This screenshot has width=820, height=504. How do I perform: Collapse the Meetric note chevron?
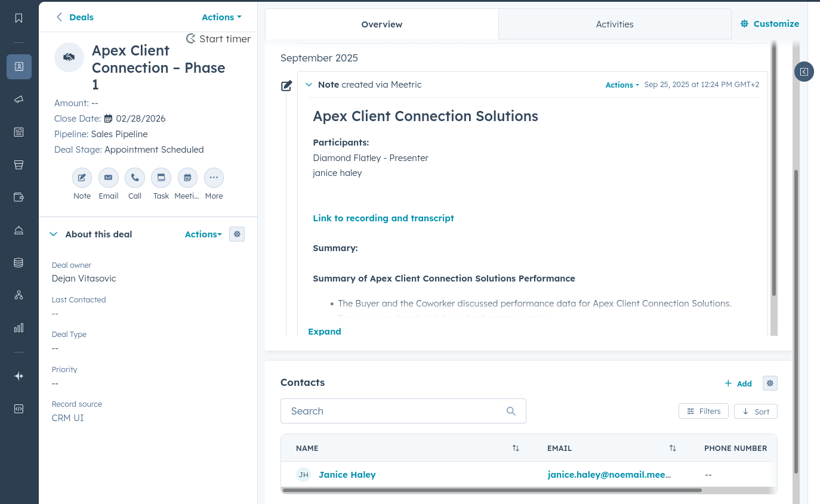point(309,85)
